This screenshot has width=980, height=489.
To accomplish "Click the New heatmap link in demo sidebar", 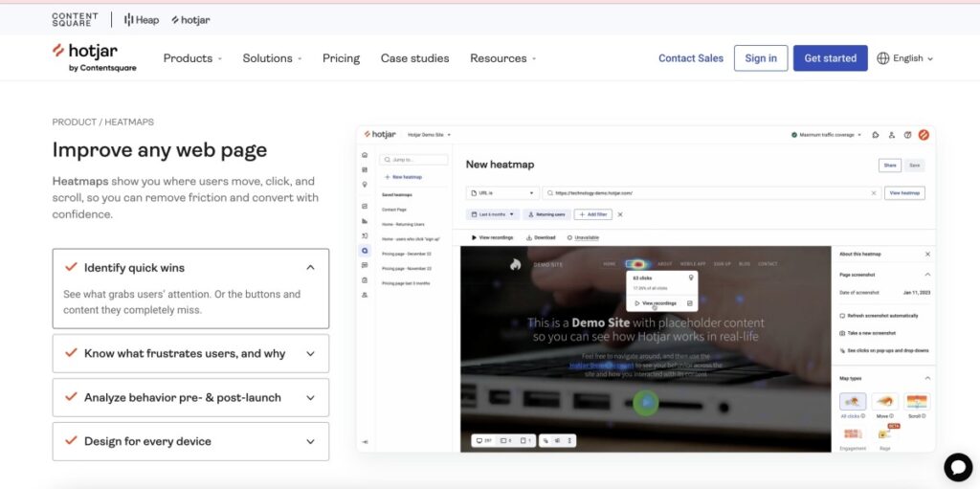I will click(403, 177).
